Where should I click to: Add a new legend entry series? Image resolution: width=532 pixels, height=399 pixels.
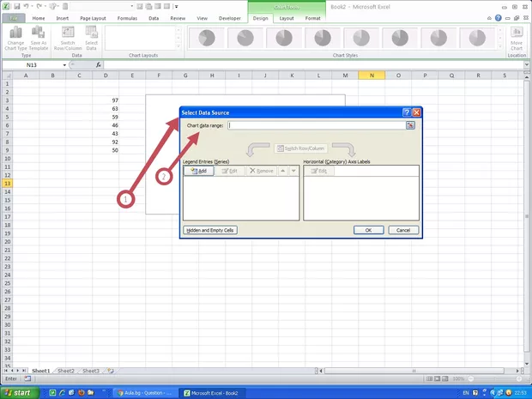point(199,171)
